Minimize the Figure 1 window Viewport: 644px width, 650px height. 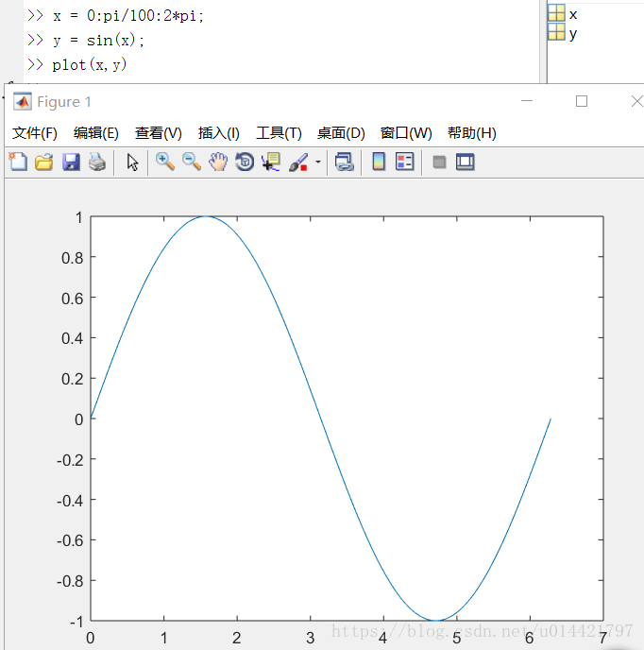click(x=527, y=101)
